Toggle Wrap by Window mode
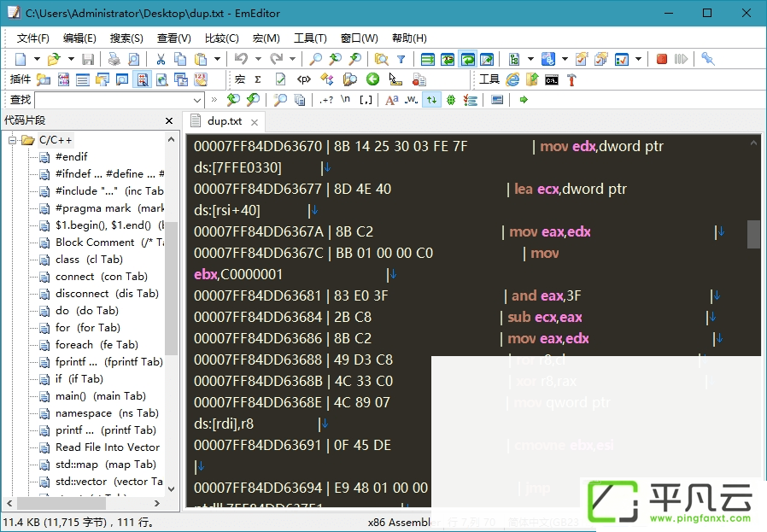The width and height of the screenshot is (767, 532). click(x=468, y=59)
